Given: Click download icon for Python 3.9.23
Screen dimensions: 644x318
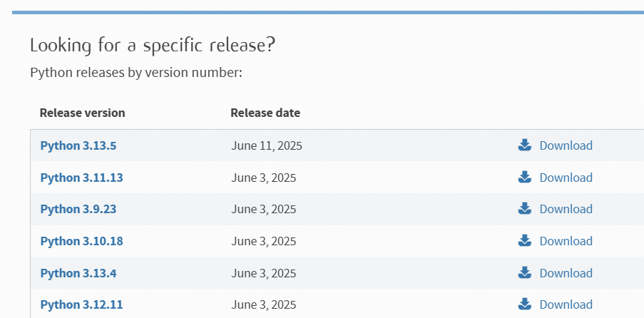Looking at the screenshot, I should pos(525,209).
